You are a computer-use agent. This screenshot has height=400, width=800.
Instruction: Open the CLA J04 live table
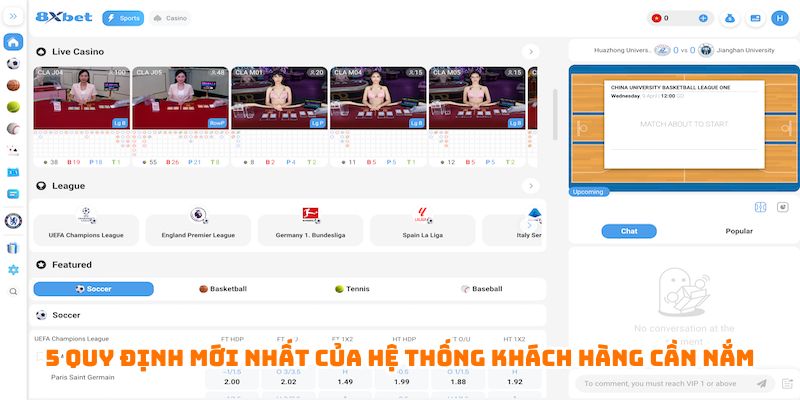pyautogui.click(x=82, y=98)
